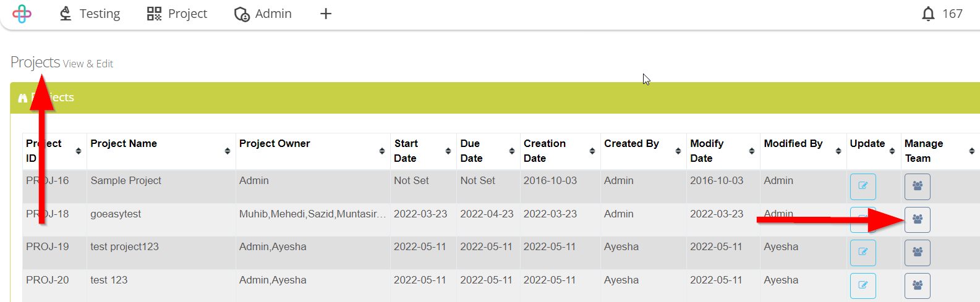The height and width of the screenshot is (302, 980).
Task: Click the app logo icon
Action: click(22, 14)
